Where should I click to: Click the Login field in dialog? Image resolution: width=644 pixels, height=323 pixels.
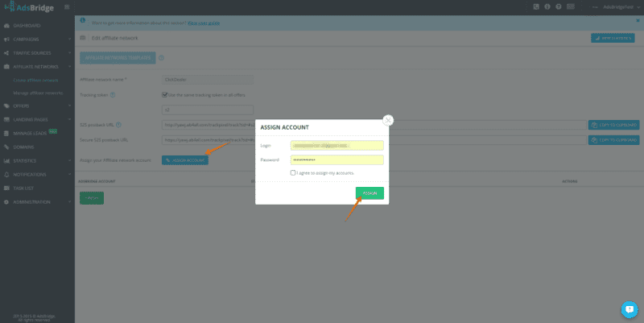(x=336, y=146)
